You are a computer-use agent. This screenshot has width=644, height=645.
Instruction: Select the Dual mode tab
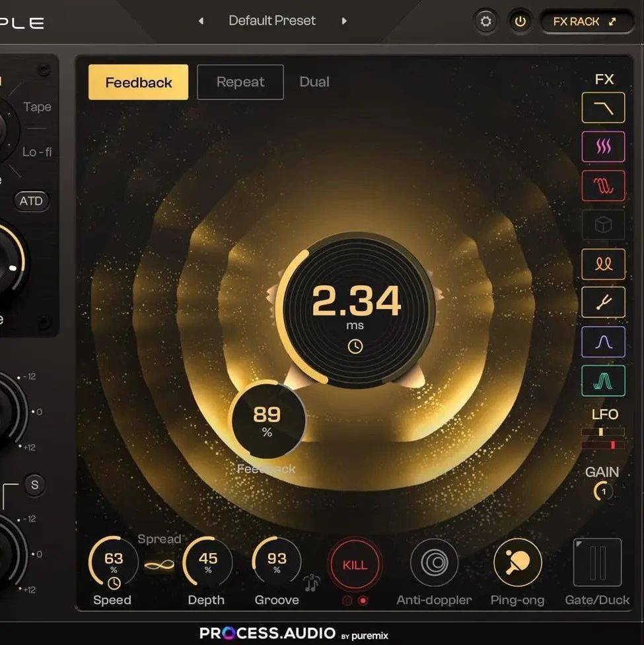[x=314, y=82]
